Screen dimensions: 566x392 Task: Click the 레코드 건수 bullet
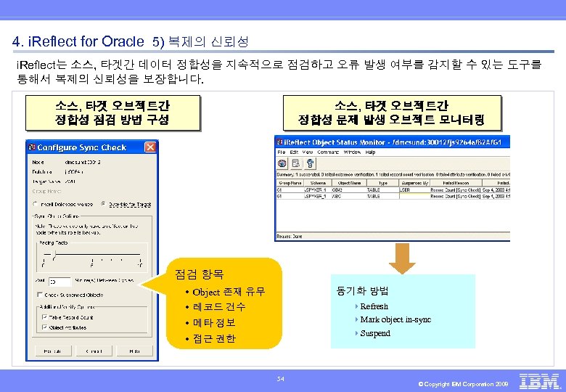[x=219, y=307]
